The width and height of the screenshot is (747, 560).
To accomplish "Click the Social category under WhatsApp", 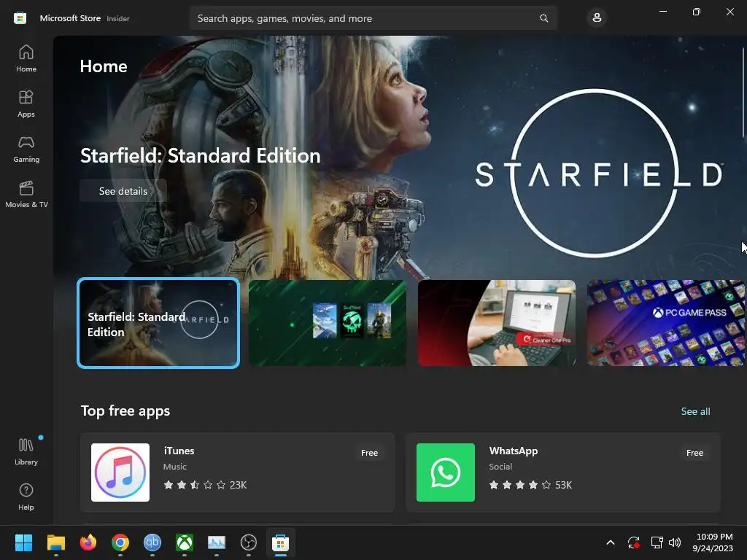I will [x=500, y=467].
